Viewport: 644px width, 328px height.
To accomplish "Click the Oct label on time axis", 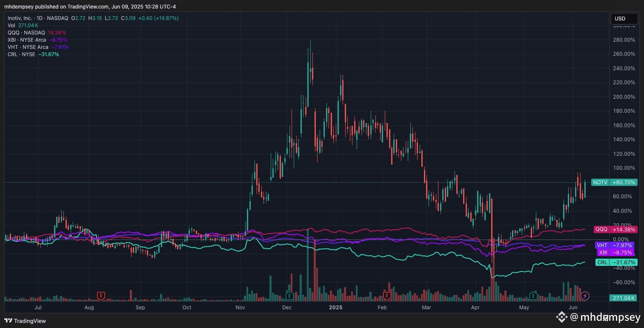I will coord(186,307).
